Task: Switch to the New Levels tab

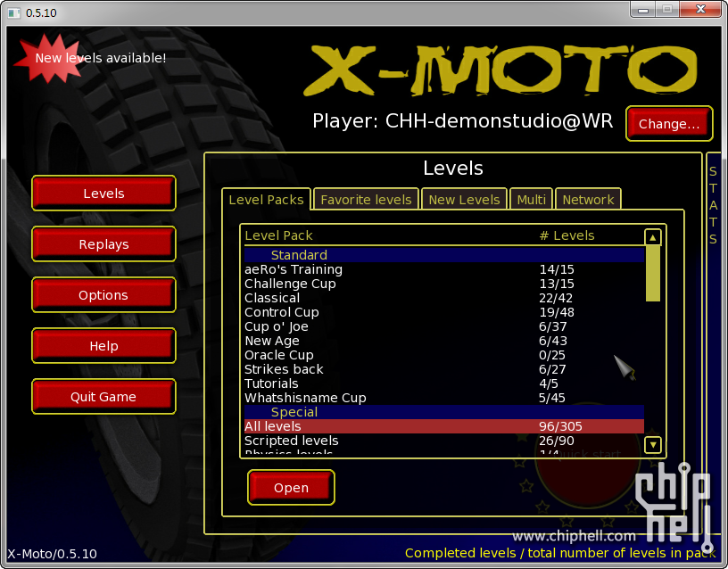Action: pos(464,200)
